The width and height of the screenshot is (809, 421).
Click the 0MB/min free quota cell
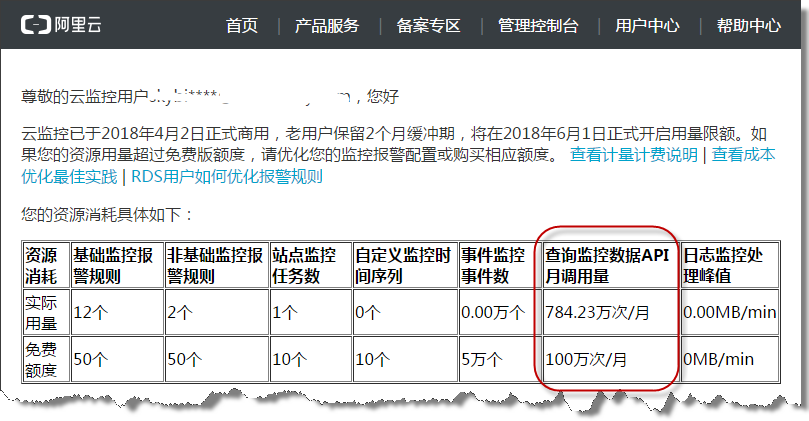(x=730, y=359)
